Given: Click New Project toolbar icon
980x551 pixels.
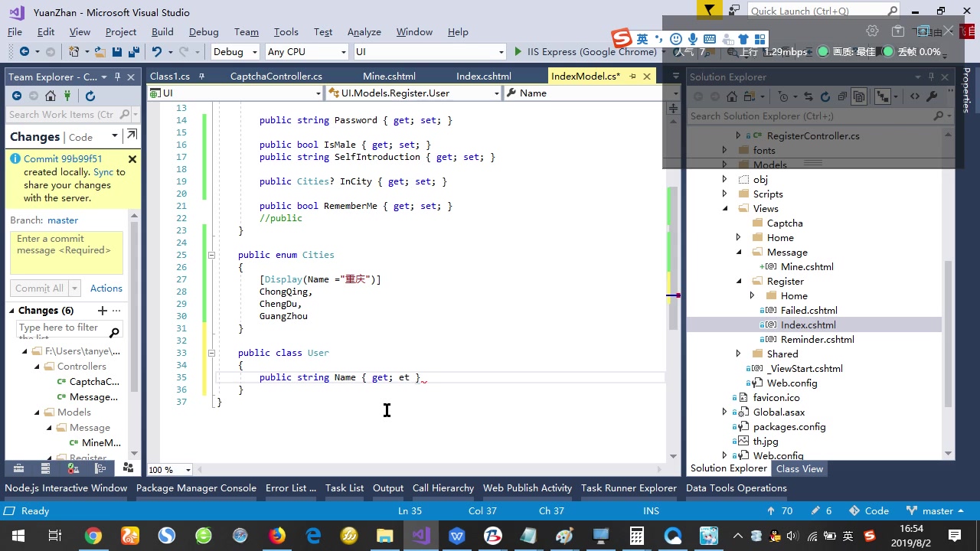Looking at the screenshot, I should pyautogui.click(x=74, y=51).
